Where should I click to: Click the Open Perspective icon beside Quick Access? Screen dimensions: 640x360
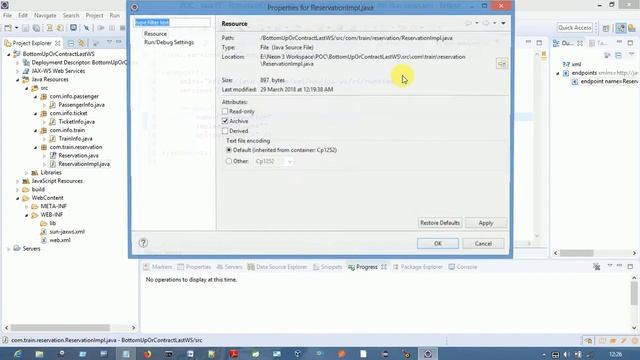click(x=606, y=28)
